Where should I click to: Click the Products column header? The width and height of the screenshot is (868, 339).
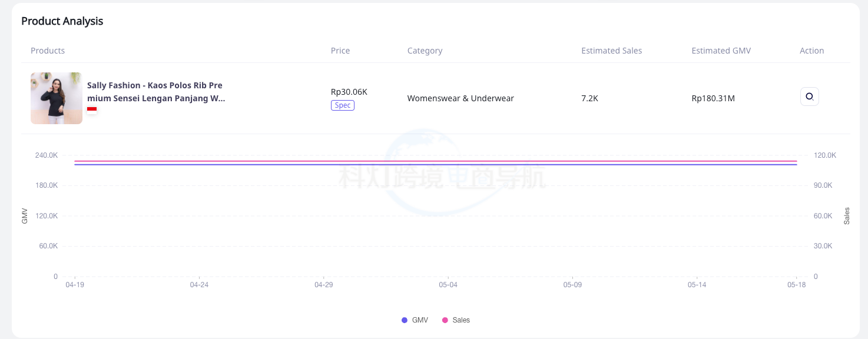point(48,51)
